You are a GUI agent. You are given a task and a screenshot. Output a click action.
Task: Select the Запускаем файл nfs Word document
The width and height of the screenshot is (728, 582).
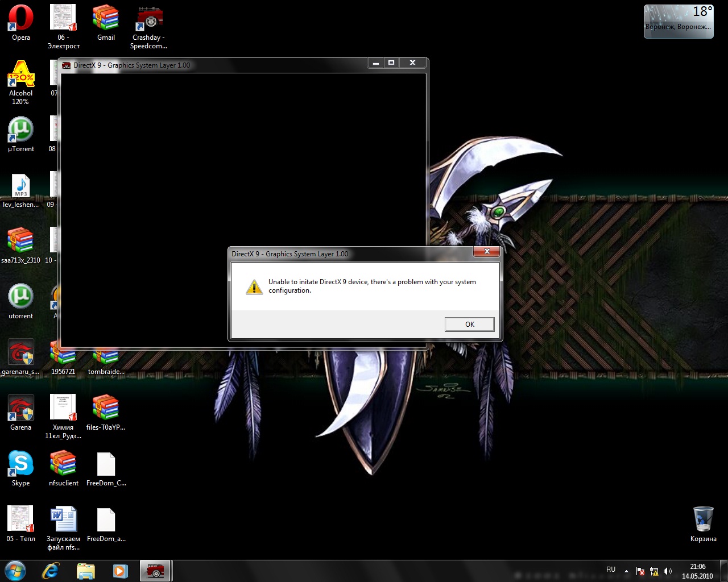pyautogui.click(x=63, y=528)
